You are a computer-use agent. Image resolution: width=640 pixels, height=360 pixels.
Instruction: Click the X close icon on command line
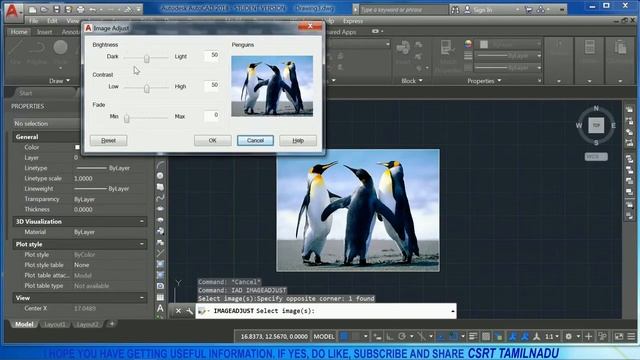(x=178, y=311)
